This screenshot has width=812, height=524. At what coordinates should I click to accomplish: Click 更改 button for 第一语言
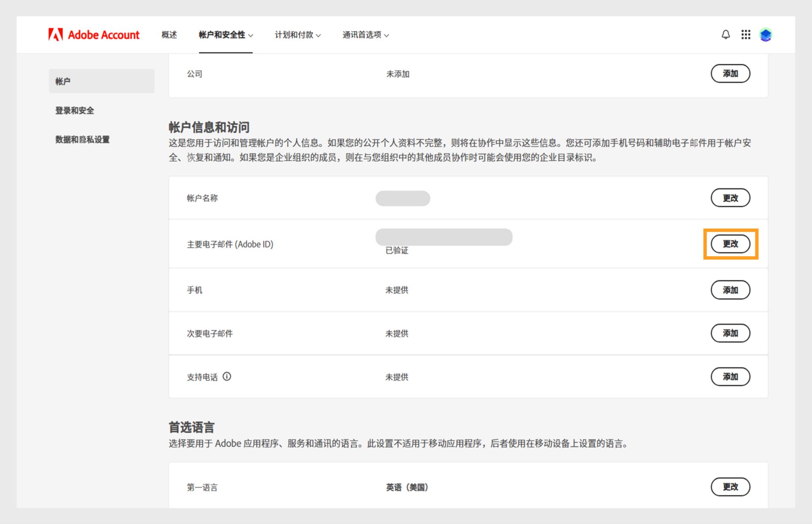(730, 487)
